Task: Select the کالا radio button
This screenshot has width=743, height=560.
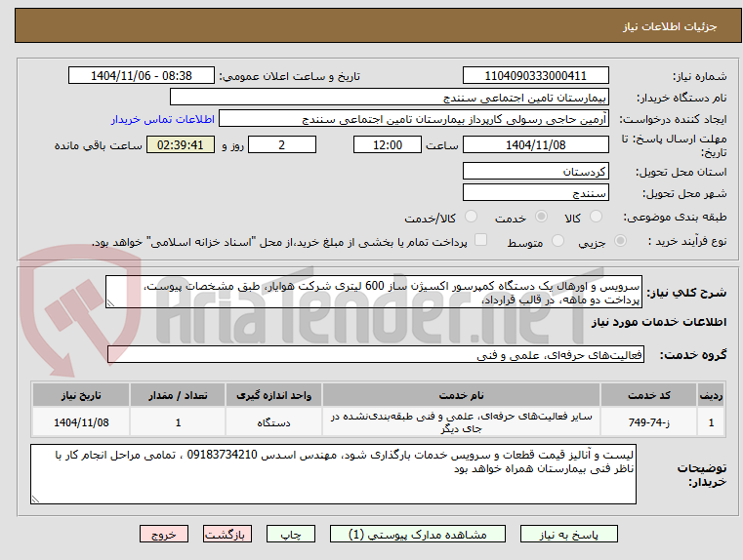Action: coord(596,217)
